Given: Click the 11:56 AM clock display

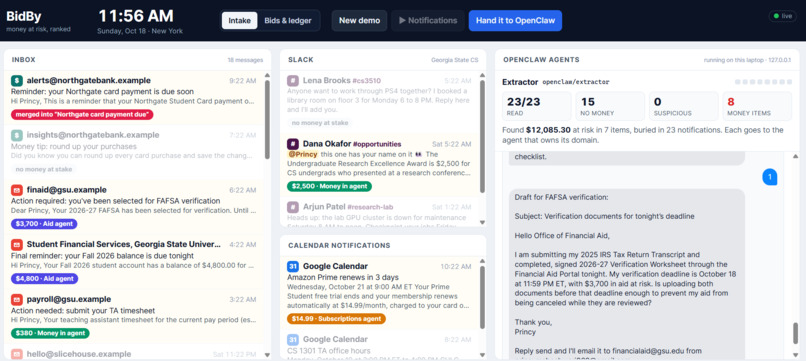Looking at the screenshot, I should pos(136,16).
